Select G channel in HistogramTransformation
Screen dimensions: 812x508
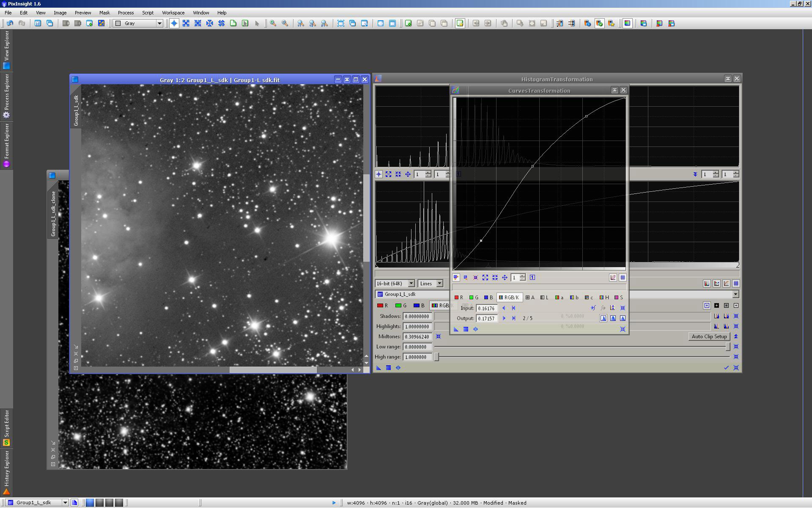401,306
